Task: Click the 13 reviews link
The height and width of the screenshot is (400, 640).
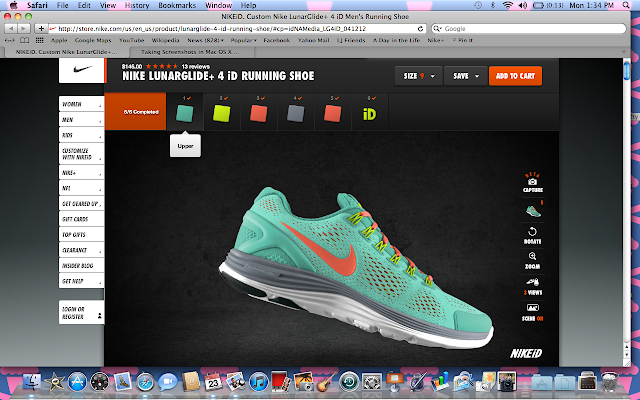Action: (x=196, y=66)
